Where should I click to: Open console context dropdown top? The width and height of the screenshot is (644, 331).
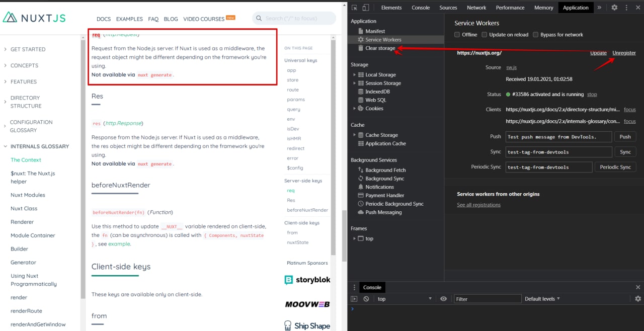pyautogui.click(x=404, y=299)
